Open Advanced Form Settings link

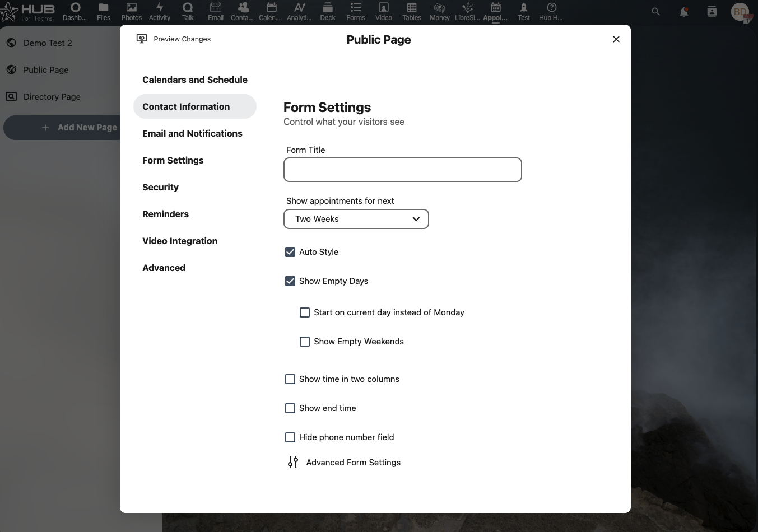pos(353,463)
